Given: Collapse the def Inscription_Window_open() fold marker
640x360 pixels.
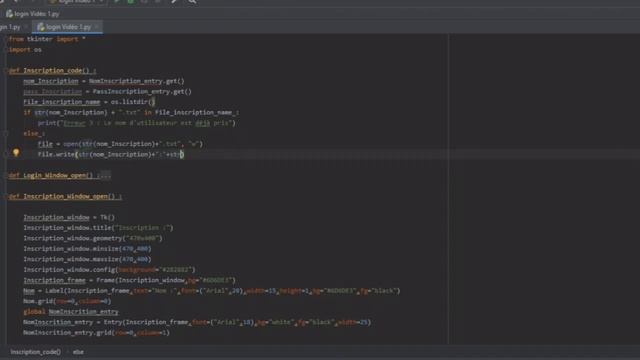Looking at the screenshot, I should point(6,196).
